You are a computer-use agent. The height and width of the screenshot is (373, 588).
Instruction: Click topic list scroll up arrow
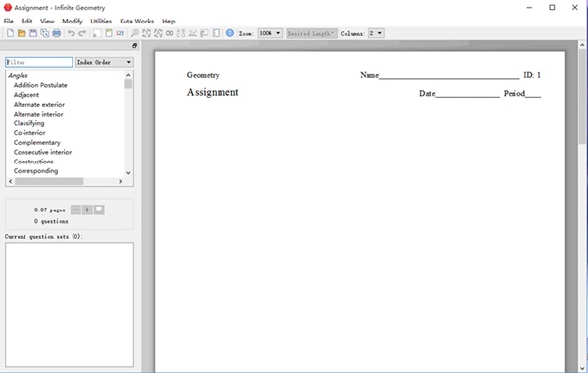click(x=128, y=75)
